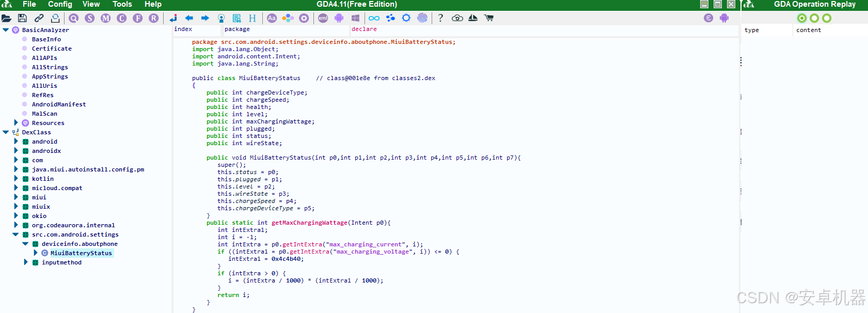
Task: Click the open file folder icon
Action: [7, 18]
